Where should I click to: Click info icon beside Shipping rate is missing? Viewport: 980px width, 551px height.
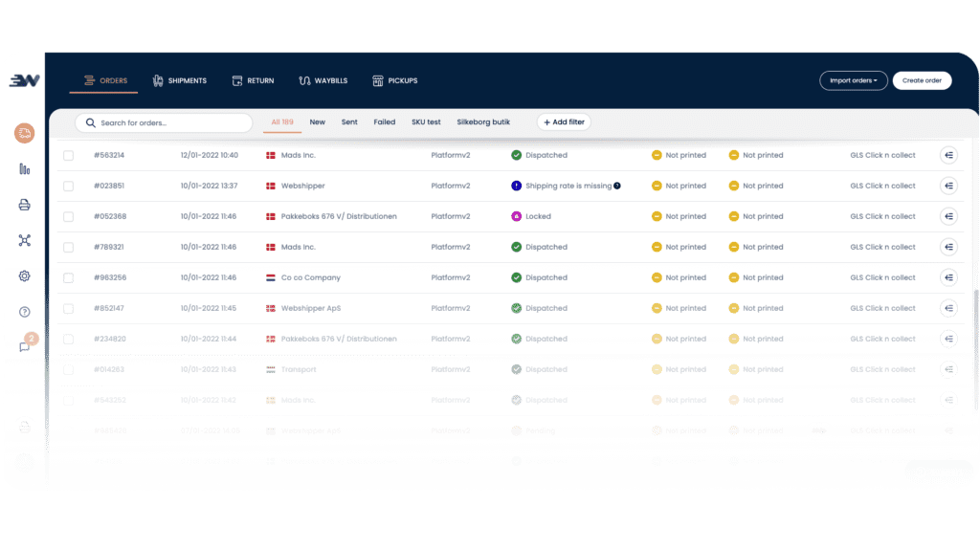[x=617, y=186]
